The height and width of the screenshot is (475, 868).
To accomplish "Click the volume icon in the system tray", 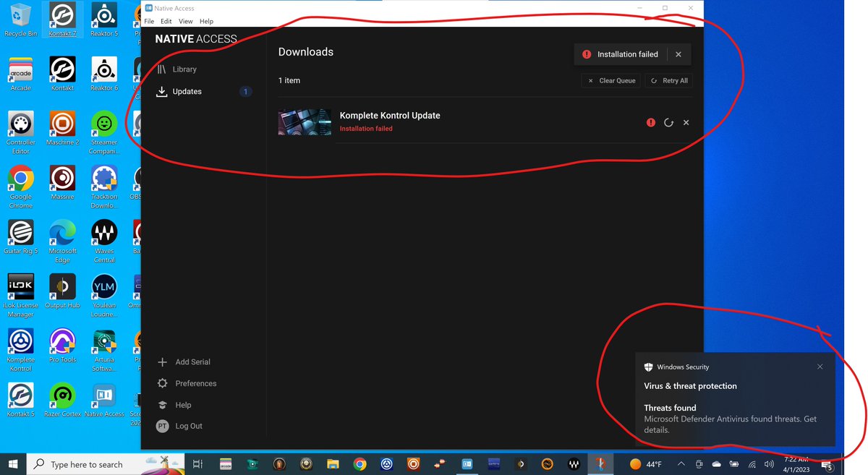I will click(x=769, y=464).
